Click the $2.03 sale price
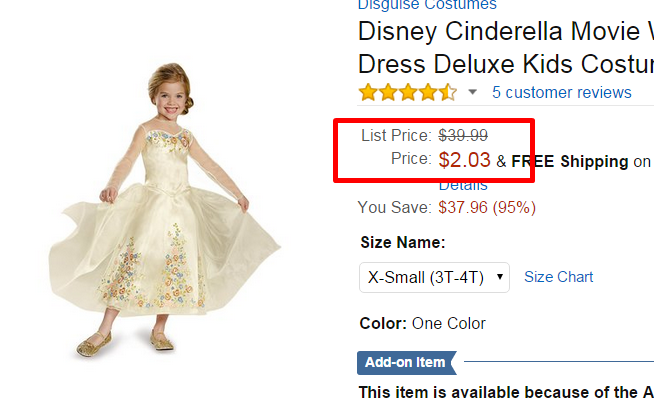Viewport: 654px width, 399px height. [x=464, y=160]
